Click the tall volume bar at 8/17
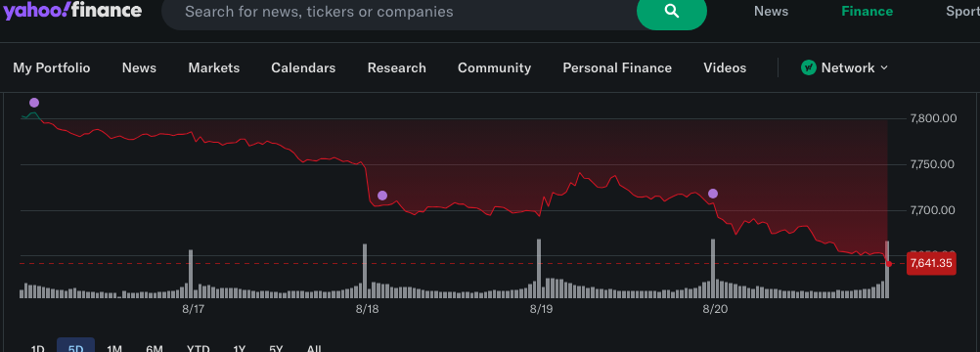The image size is (980, 352). [x=191, y=274]
